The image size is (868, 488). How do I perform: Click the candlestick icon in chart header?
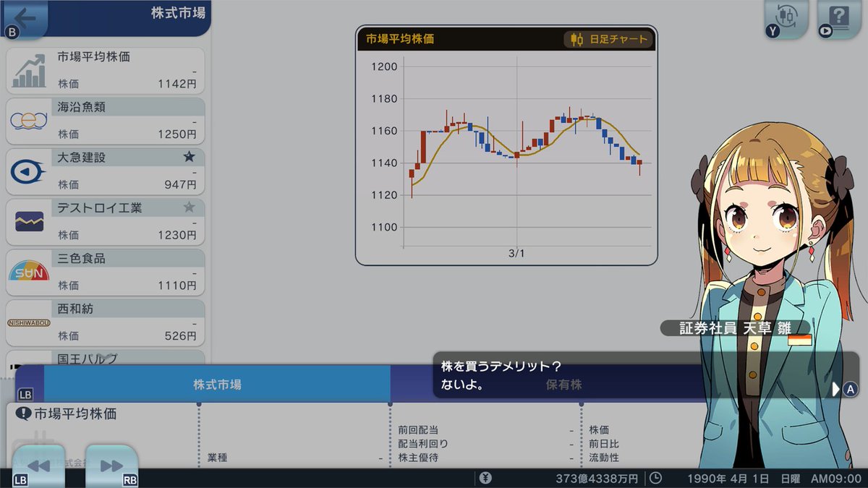[576, 40]
